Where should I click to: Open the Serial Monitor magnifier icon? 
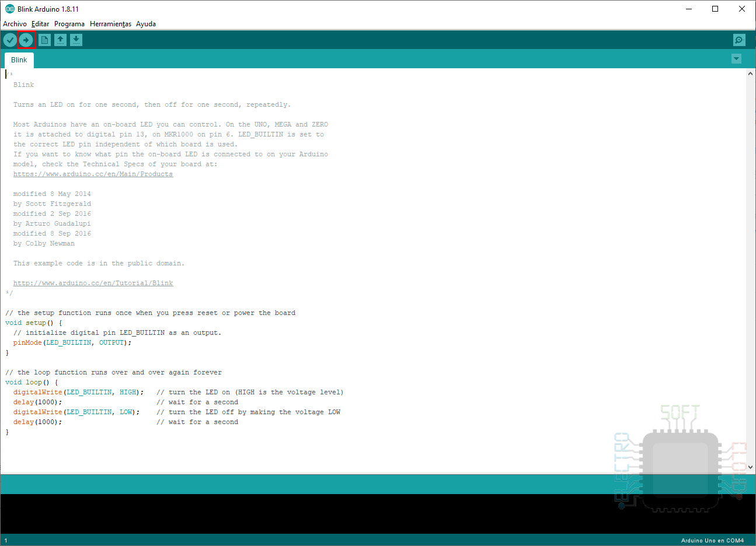point(739,40)
